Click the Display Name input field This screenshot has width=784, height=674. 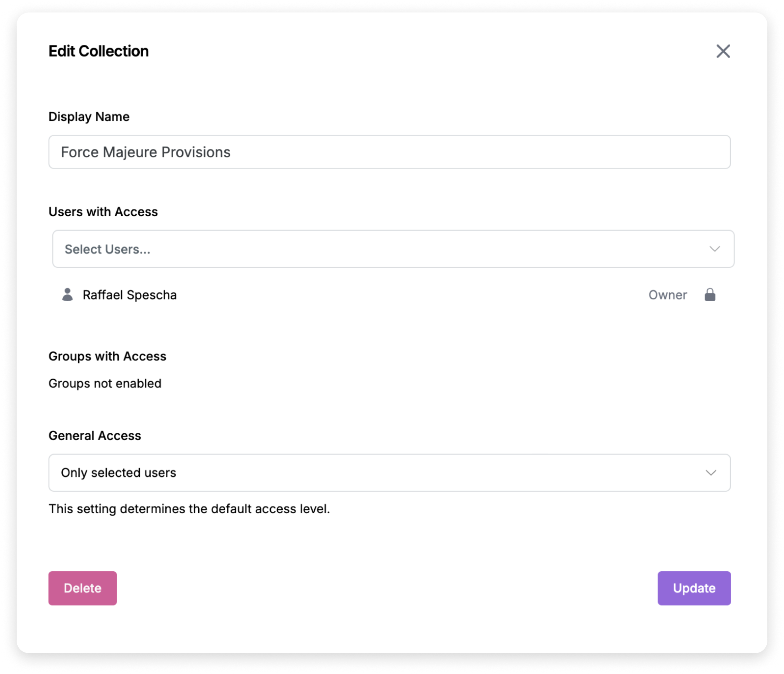[389, 152]
